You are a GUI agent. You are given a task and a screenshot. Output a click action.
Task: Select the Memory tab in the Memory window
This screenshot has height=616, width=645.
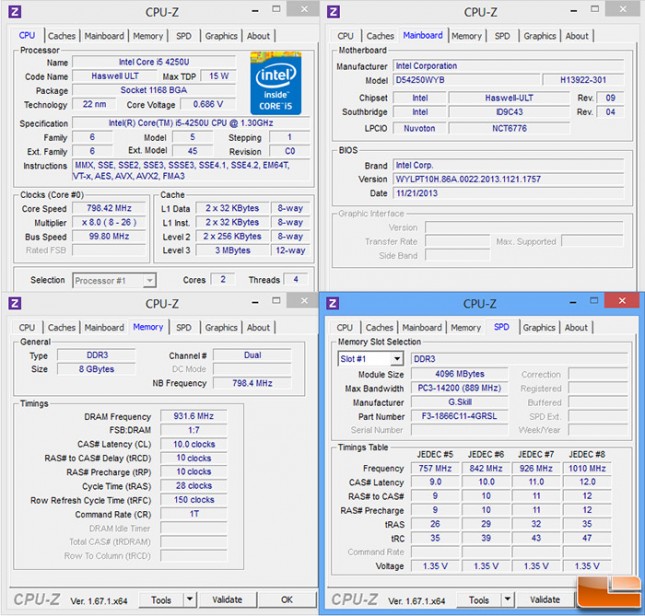[148, 327]
